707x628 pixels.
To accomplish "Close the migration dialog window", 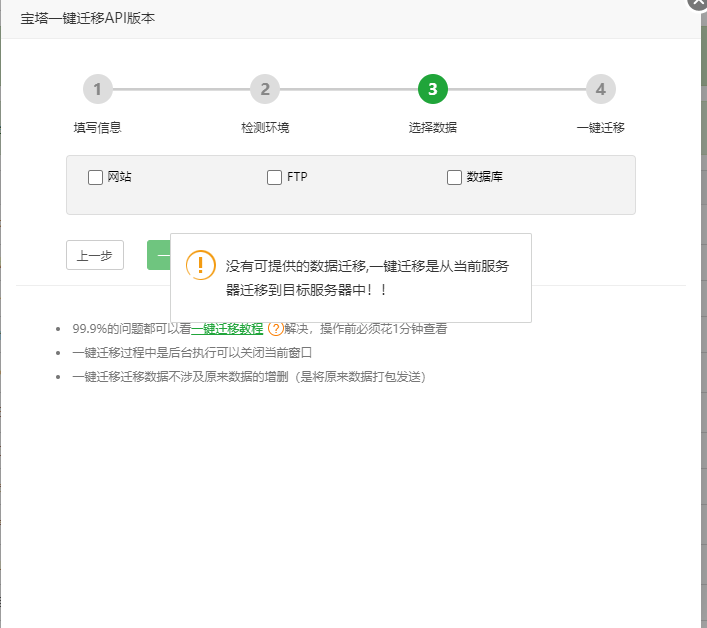I will point(697,3).
